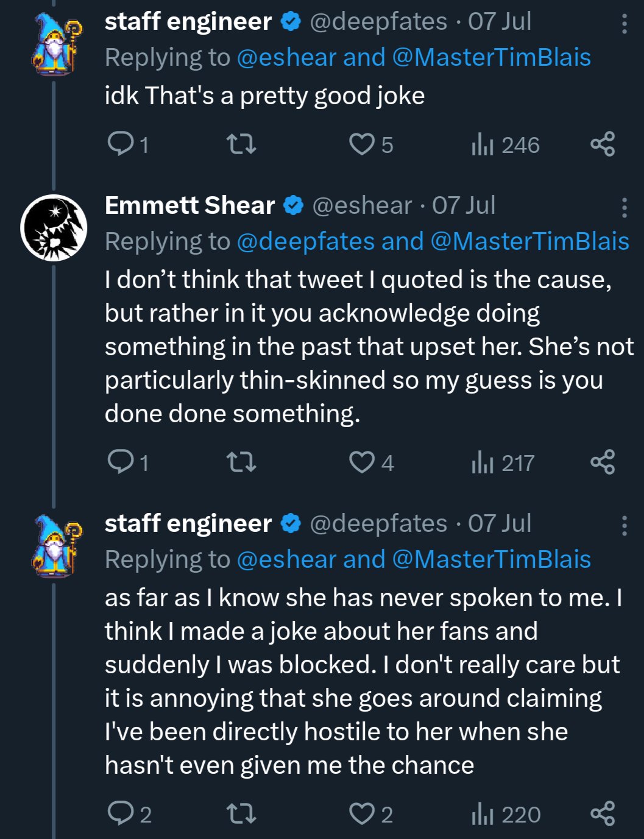Like the 'pretty good joke' tweet
The image size is (644, 839).
click(x=371, y=145)
